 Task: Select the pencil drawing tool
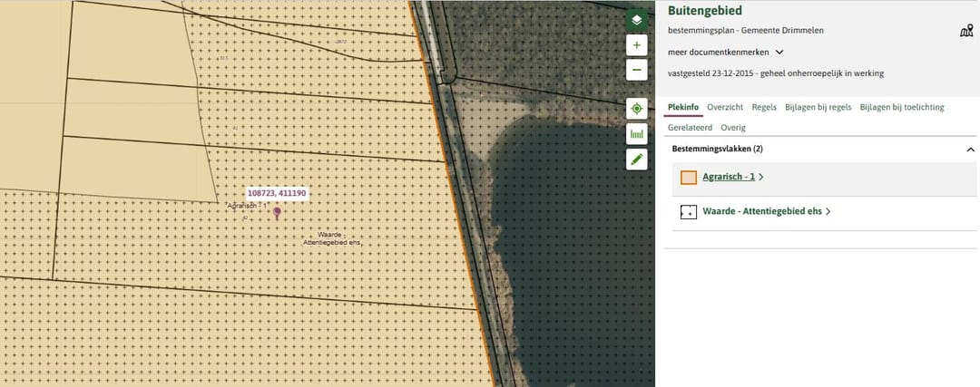637,160
